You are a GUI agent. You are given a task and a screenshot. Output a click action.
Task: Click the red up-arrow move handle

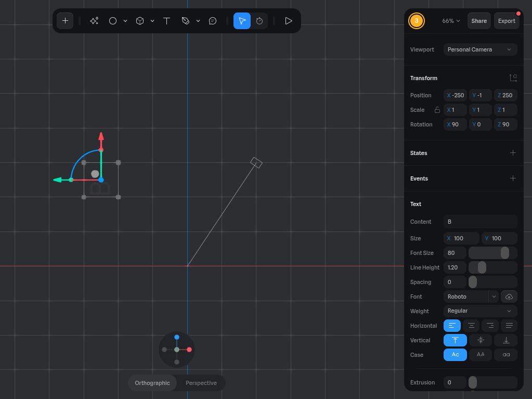click(x=101, y=136)
